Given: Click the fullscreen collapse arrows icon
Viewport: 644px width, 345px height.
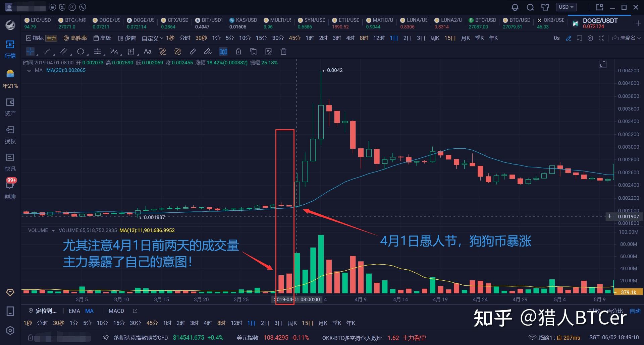Looking at the screenshot, I should [x=601, y=38].
